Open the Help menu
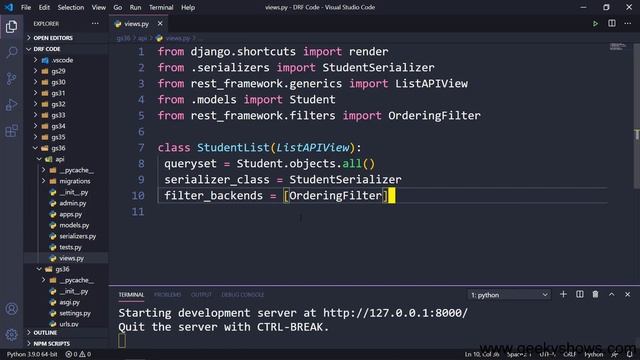Screen dimensions: 640x360 pos(188,7)
